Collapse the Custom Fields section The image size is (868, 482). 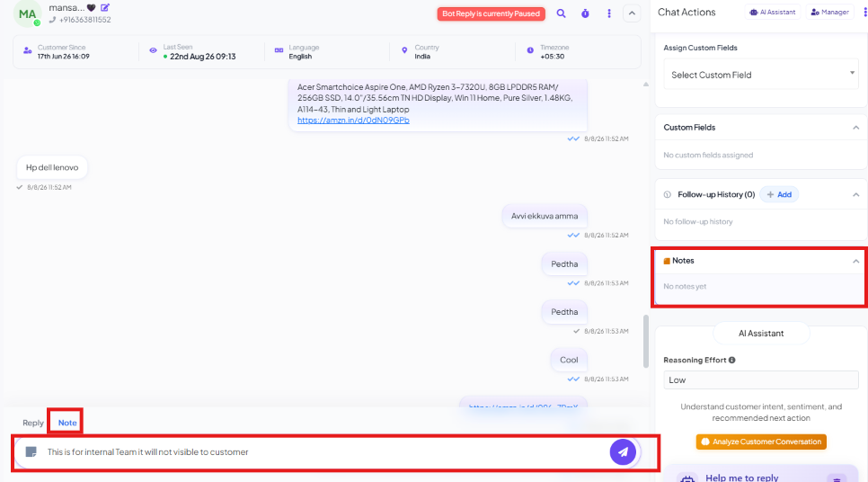pyautogui.click(x=855, y=128)
